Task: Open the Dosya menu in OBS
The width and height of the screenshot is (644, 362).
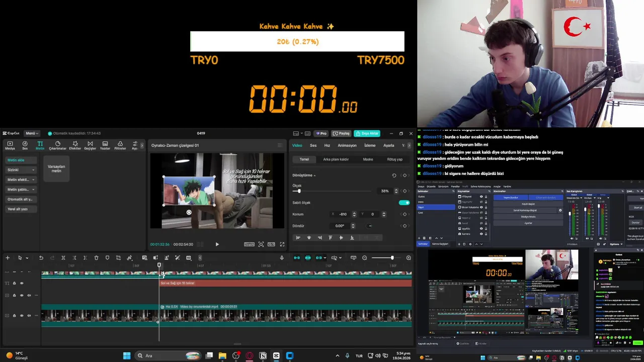Action: click(x=421, y=187)
